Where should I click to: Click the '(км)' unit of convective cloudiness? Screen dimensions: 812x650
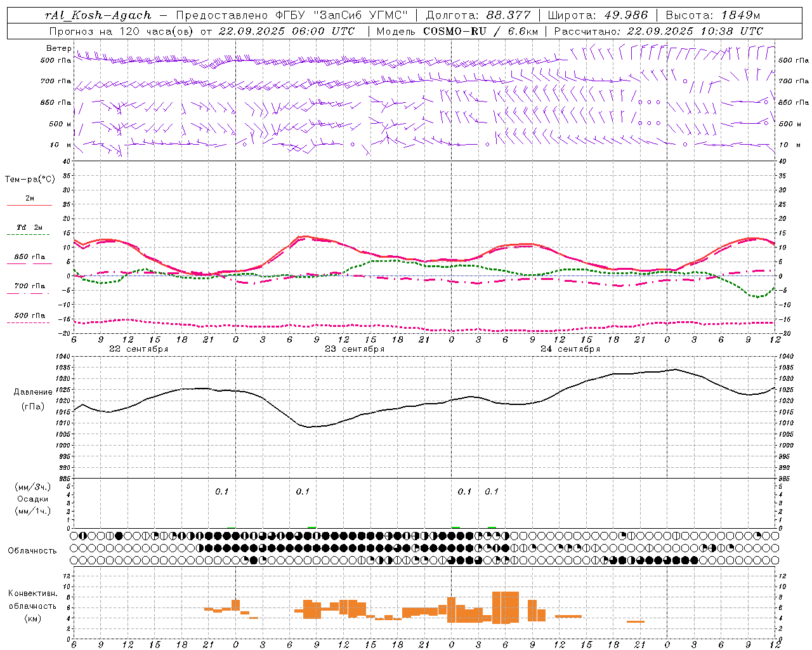[x=32, y=618]
